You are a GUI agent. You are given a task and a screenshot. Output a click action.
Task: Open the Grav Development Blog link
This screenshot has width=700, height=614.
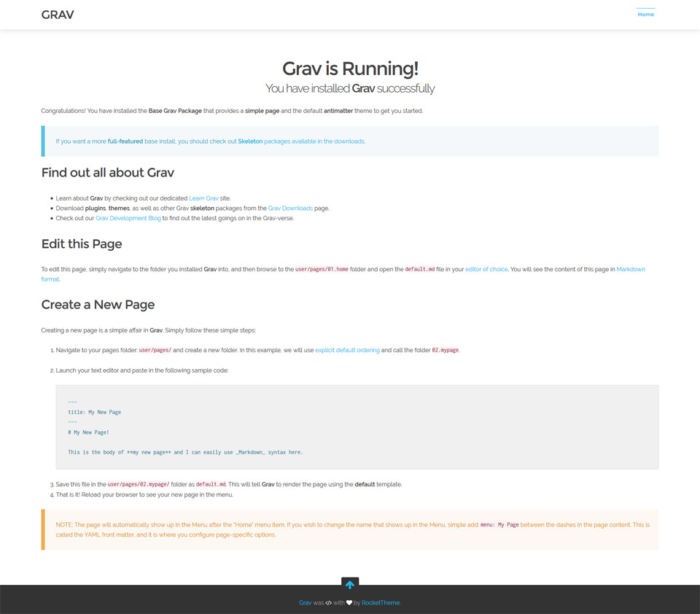(128, 218)
